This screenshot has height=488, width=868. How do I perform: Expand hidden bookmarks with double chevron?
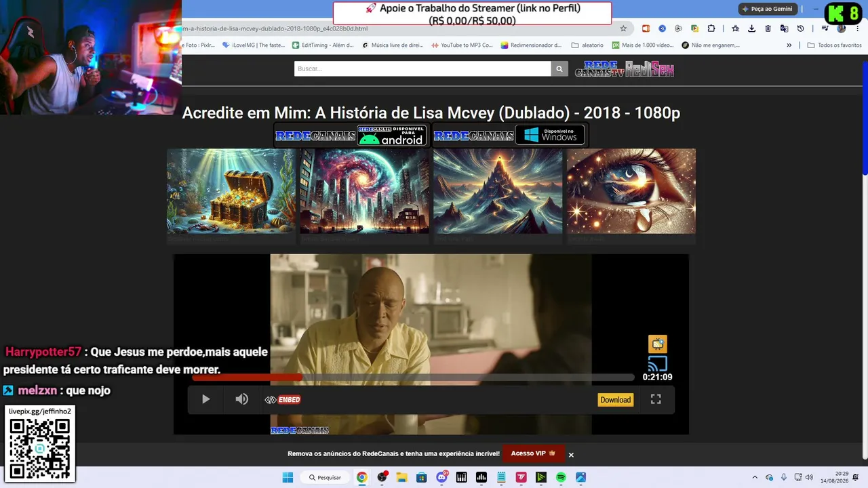[789, 45]
